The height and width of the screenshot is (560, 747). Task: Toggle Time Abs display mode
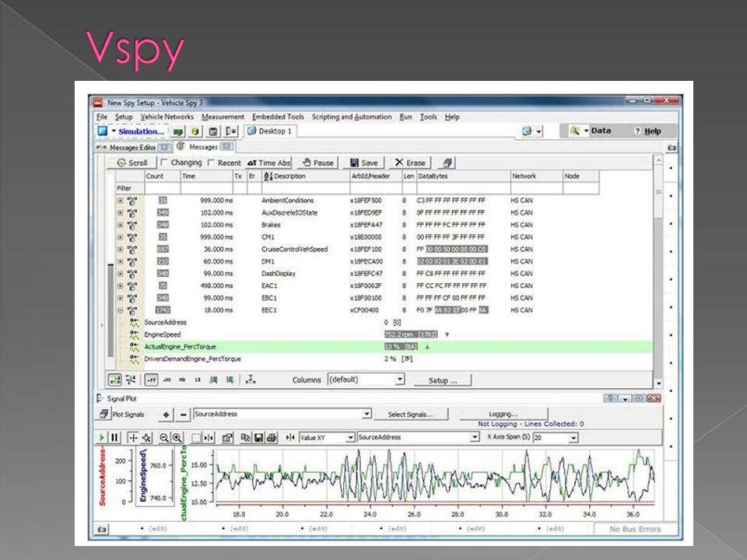268,163
